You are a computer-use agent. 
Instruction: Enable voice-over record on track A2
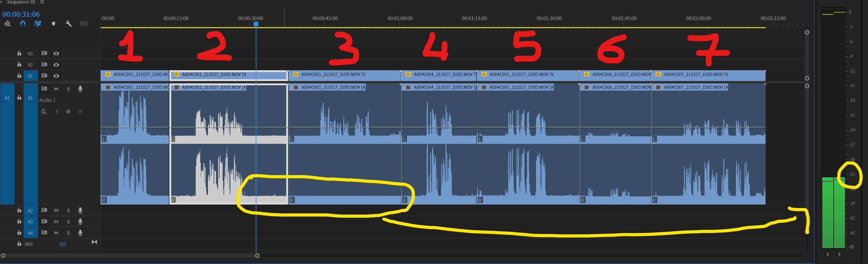tap(80, 210)
